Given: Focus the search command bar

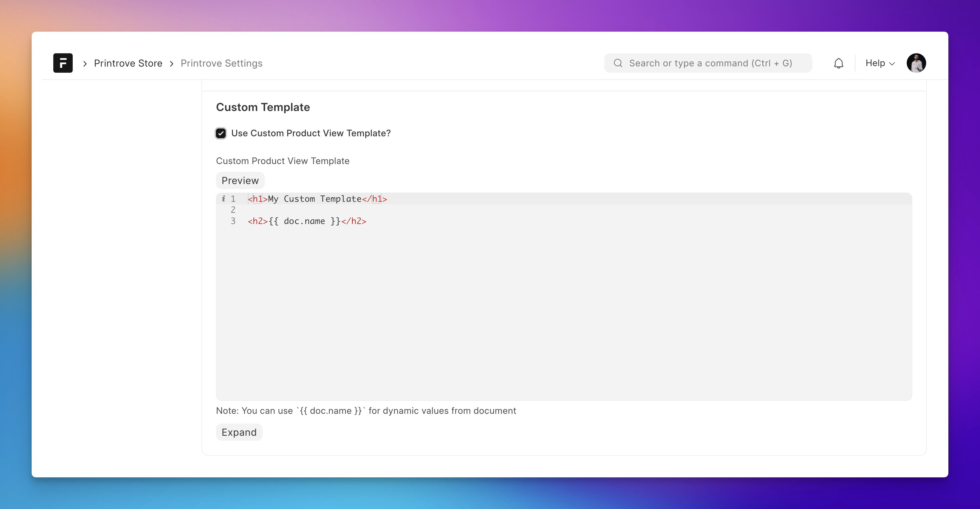Looking at the screenshot, I should click(x=708, y=63).
